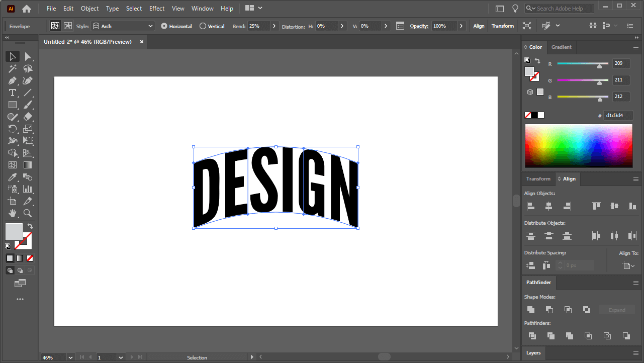Click Horizontal Align Left icon
644x363 pixels.
(x=530, y=206)
